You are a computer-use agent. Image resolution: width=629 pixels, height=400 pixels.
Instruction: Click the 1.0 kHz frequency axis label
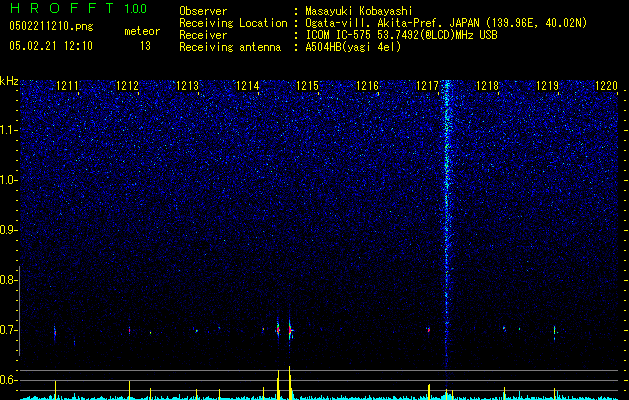(7, 180)
